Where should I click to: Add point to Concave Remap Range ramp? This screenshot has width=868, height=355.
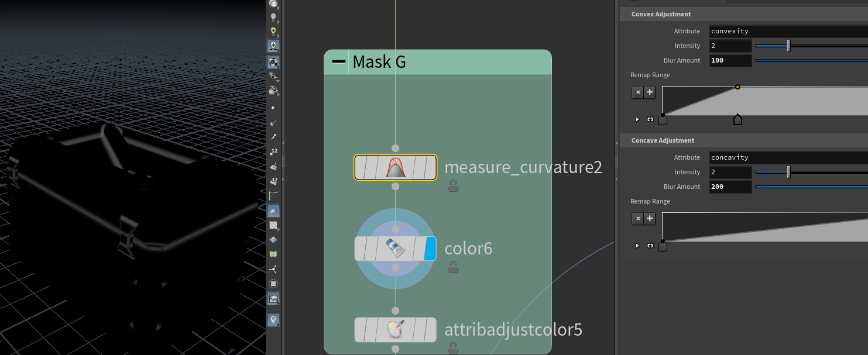(x=650, y=219)
